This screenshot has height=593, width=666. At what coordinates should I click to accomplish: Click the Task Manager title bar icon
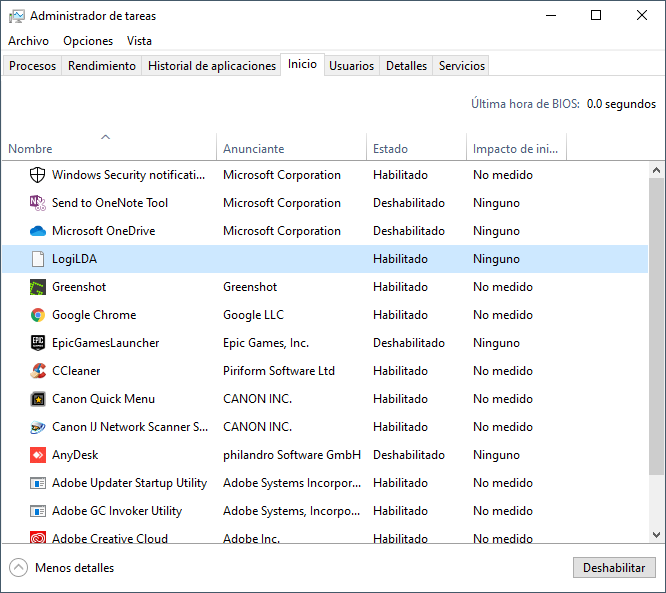tap(17, 16)
